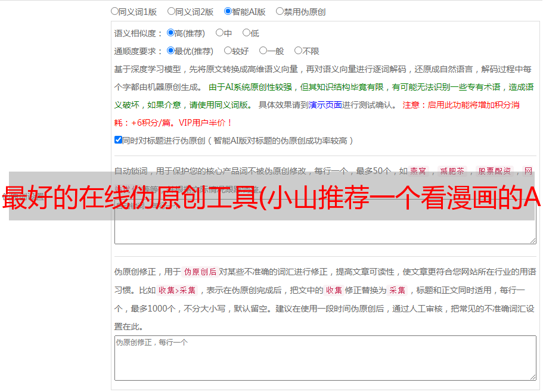
Task: Grab resize handle of 自动锁词 text area
Action: point(533,241)
